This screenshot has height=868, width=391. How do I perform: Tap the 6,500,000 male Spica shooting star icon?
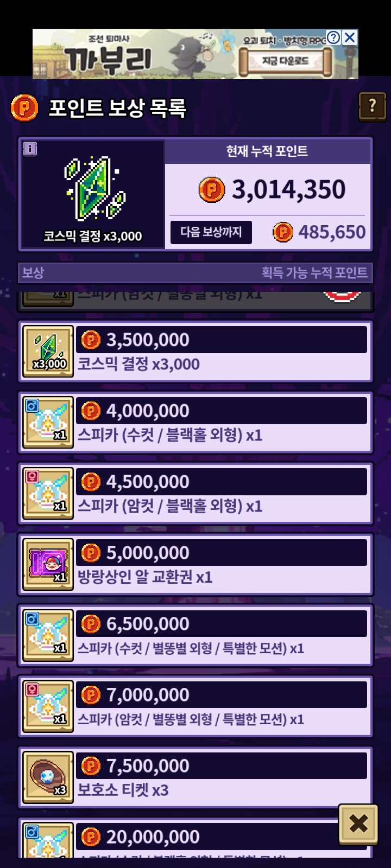coord(48,636)
